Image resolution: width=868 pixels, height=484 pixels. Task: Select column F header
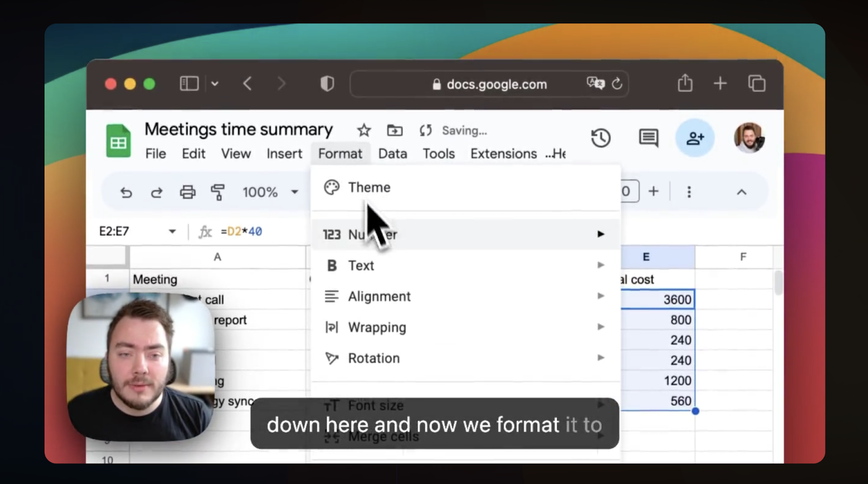733,257
